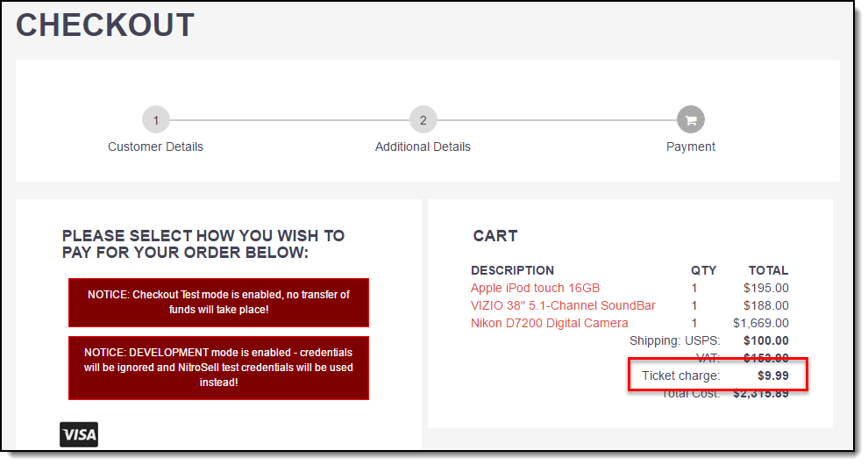Click the CHECKOUT page heading
Image resolution: width=868 pixels, height=465 pixels.
click(x=105, y=25)
